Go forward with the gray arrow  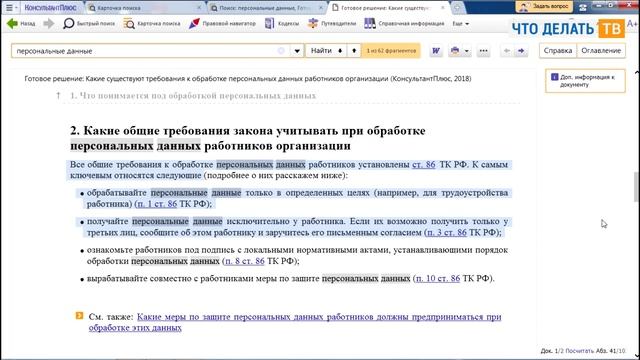click(x=49, y=24)
